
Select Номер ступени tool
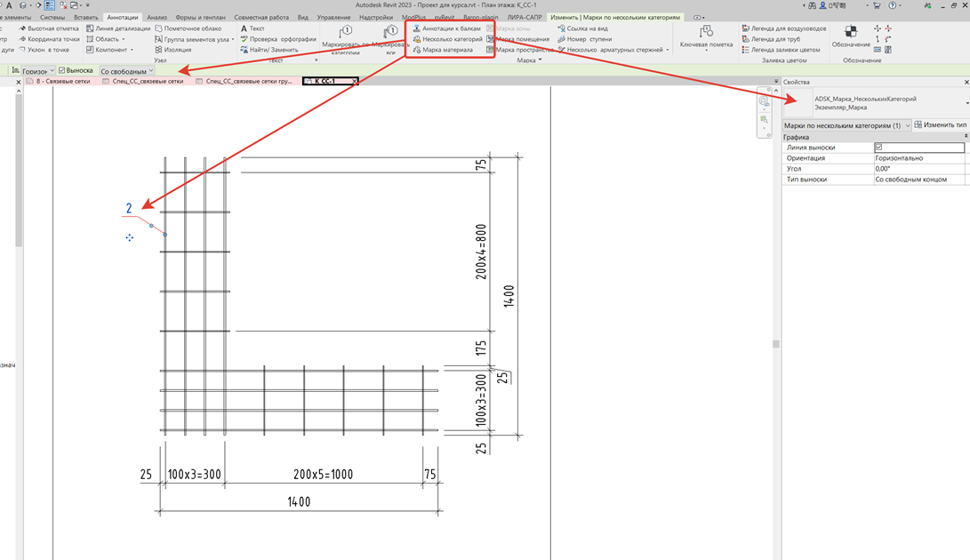click(x=585, y=39)
